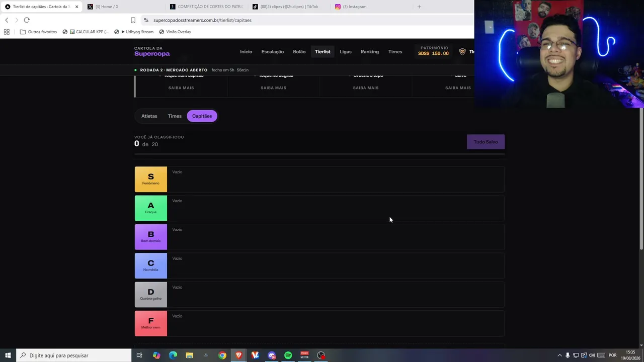
Task: Open Microsoft Edge from the taskbar
Action: click(173, 355)
